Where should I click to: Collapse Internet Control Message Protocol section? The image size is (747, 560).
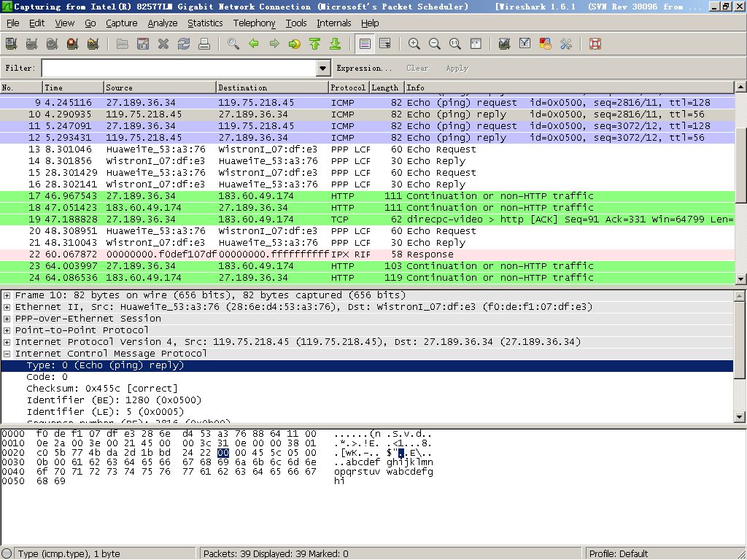tap(7, 354)
